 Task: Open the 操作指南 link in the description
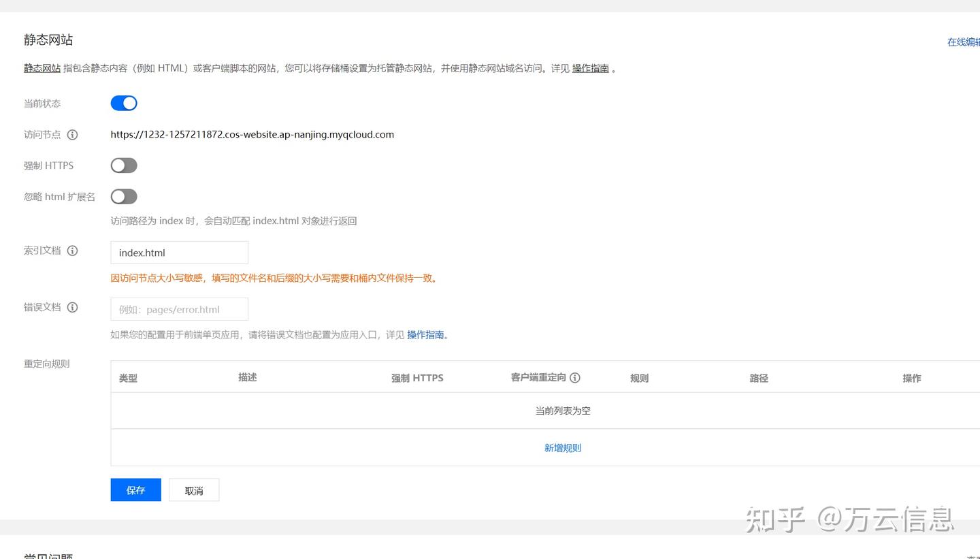point(591,68)
